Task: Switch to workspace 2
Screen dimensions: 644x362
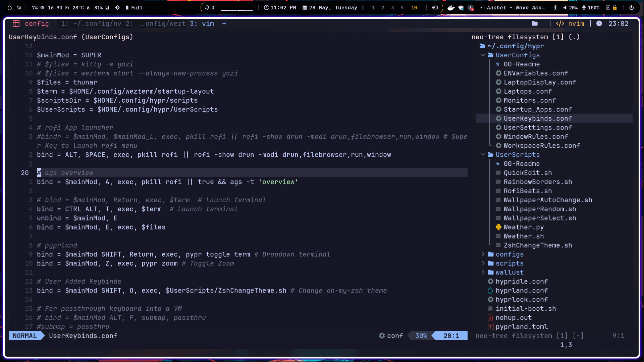Action: (x=383, y=8)
